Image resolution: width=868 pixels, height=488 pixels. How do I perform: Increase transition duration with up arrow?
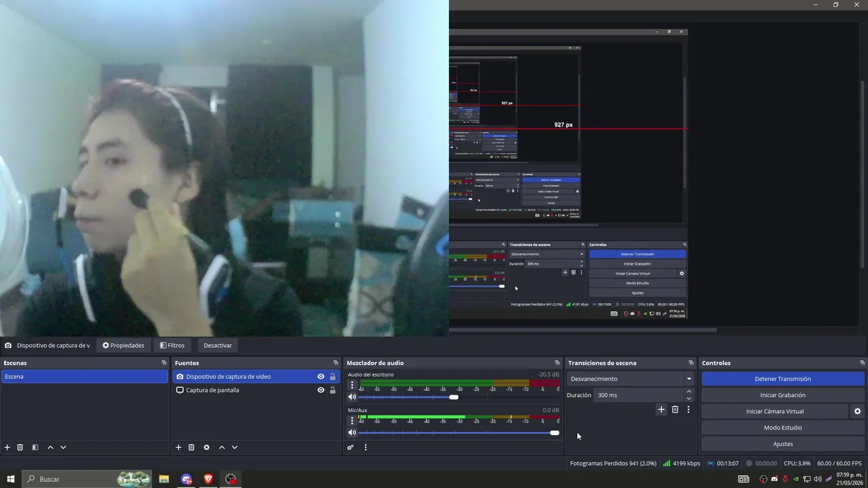point(689,392)
